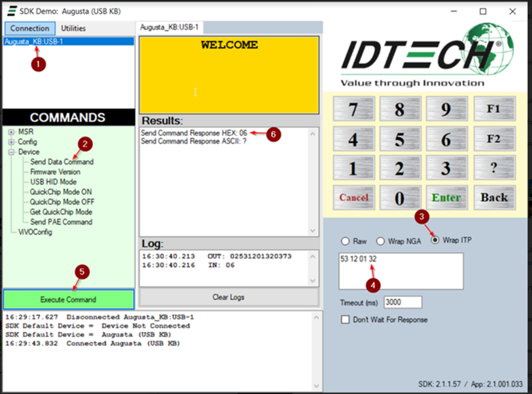This screenshot has height=394, width=532.
Task: Click the F1 keypad key
Action: (494, 109)
